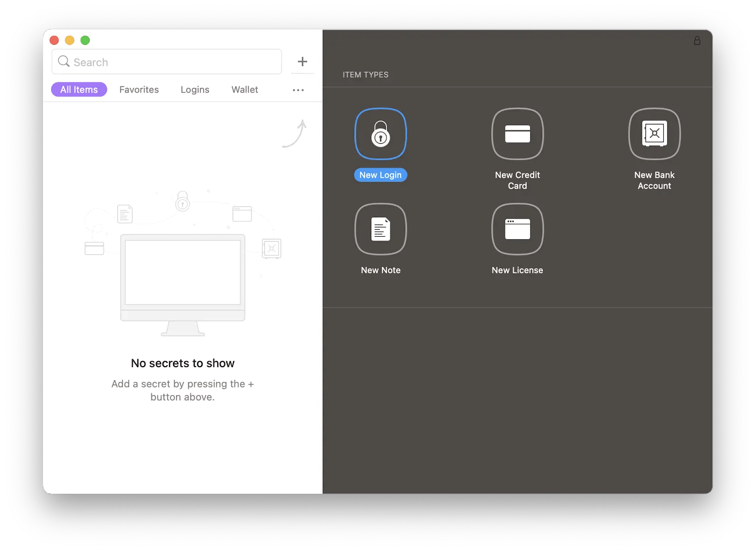The height and width of the screenshot is (551, 756).
Task: Switch to the Wallet tab
Action: tap(244, 89)
